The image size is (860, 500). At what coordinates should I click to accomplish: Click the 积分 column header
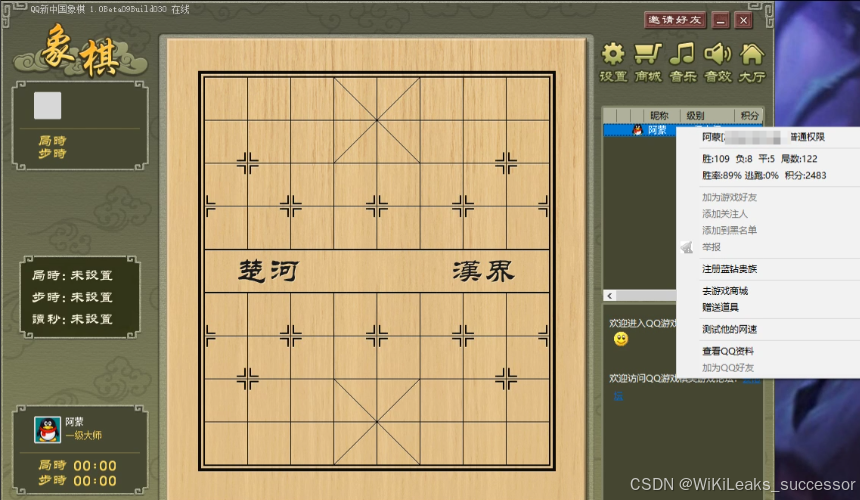pos(749,116)
